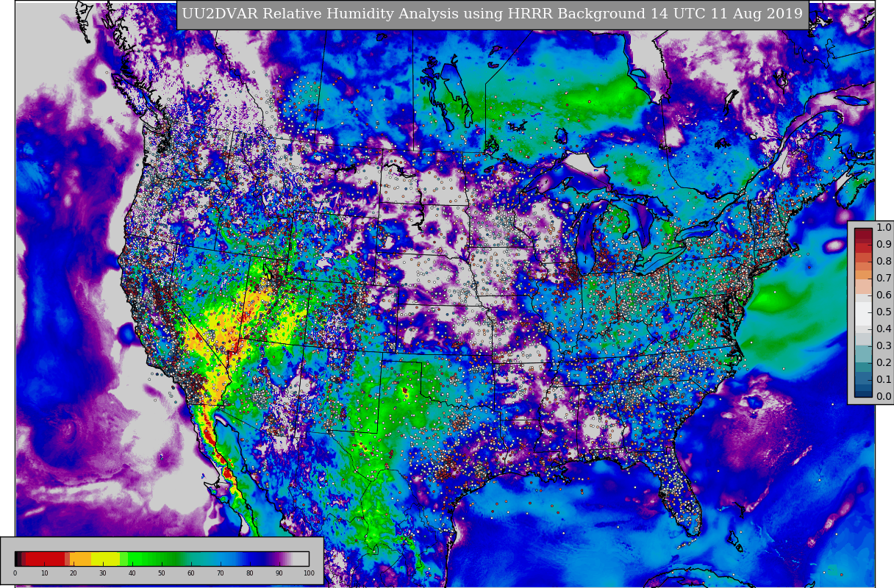
Task: Click the "0.5" label on right colorbar
Action: point(884,312)
